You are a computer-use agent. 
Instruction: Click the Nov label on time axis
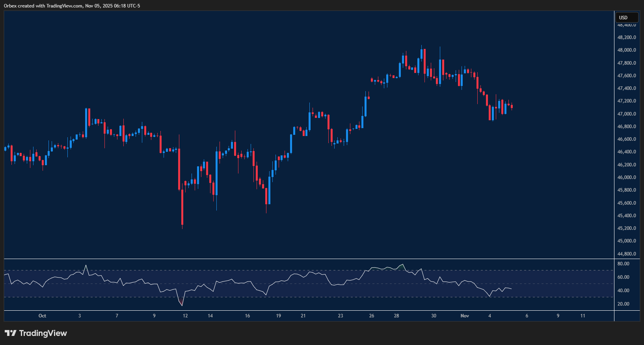coord(465,316)
